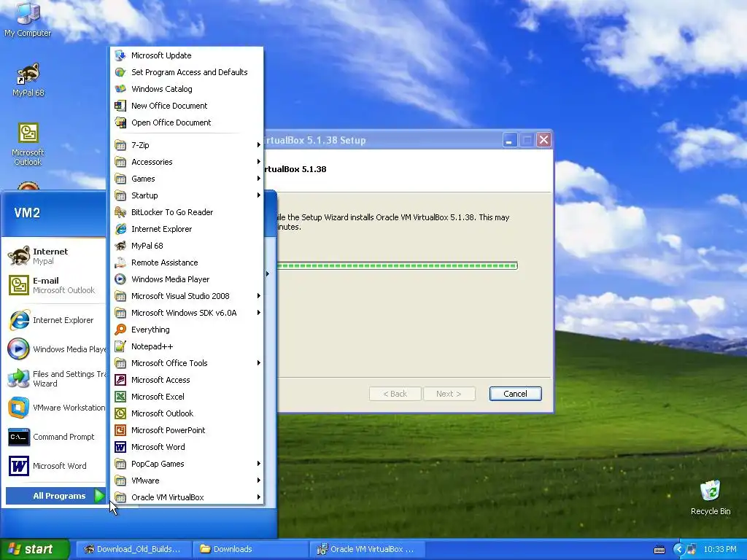This screenshot has width=747, height=560.
Task: Click the VM2 user name header
Action: pos(27,213)
